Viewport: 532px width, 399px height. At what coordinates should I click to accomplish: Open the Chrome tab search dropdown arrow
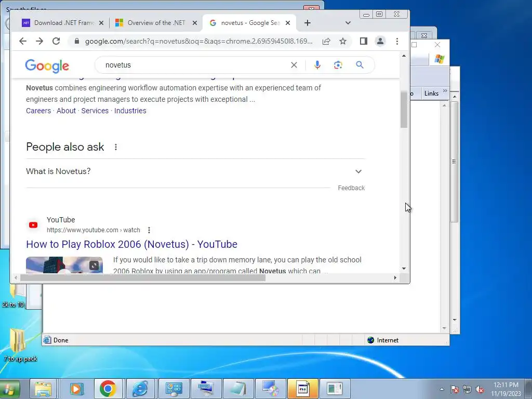[348, 23]
